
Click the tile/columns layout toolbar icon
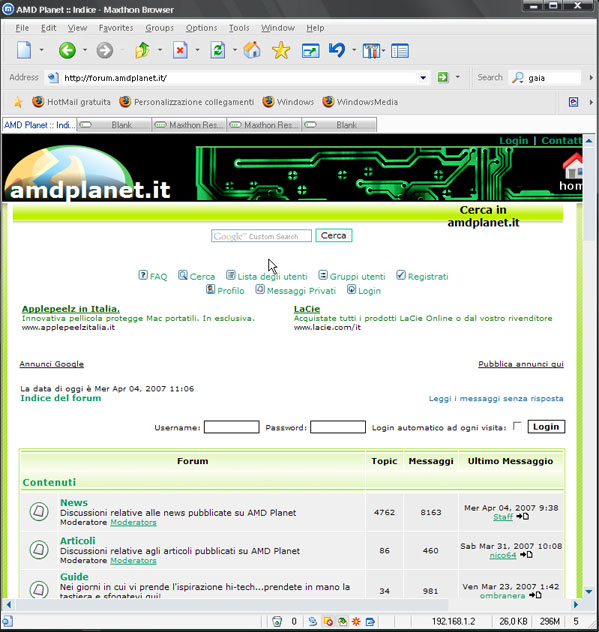[x=371, y=51]
